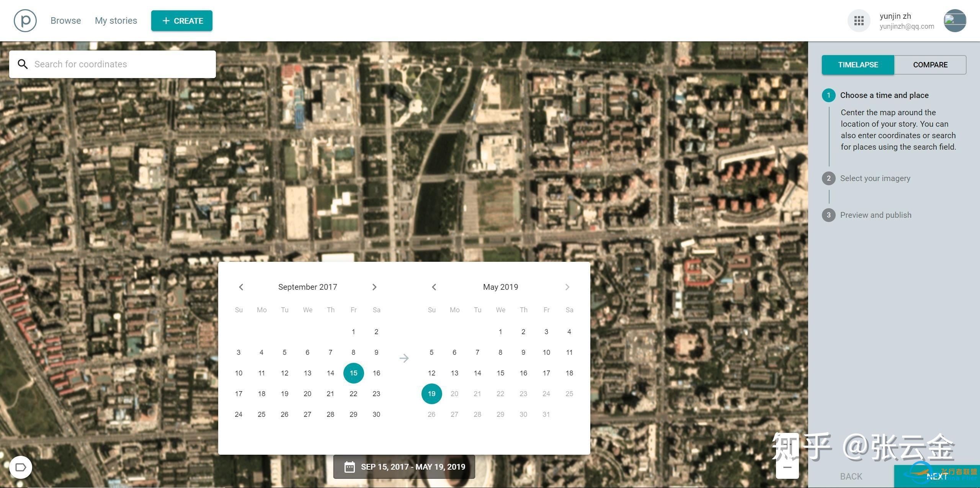The image size is (980, 488).
Task: Select September 15 start date
Action: coord(353,372)
